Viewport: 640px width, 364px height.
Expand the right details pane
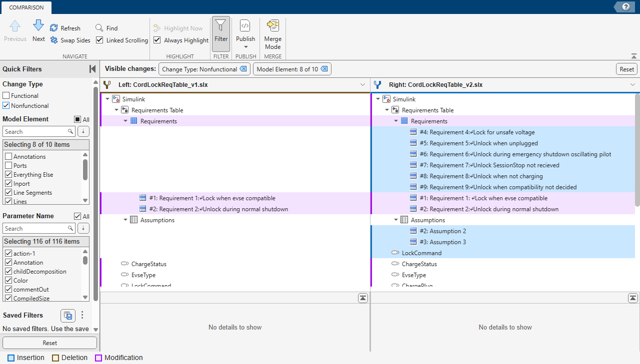point(633,298)
